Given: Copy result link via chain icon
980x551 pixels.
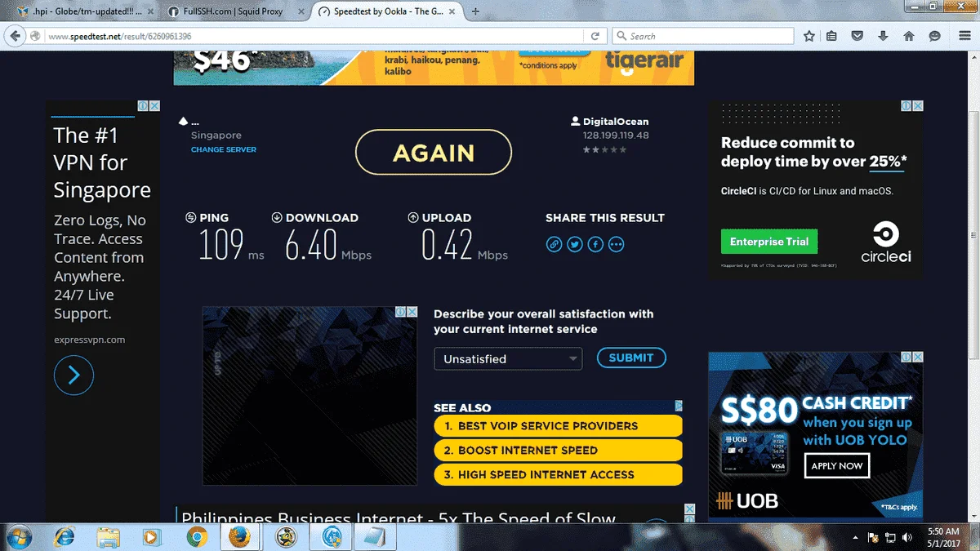Looking at the screenshot, I should [x=554, y=244].
